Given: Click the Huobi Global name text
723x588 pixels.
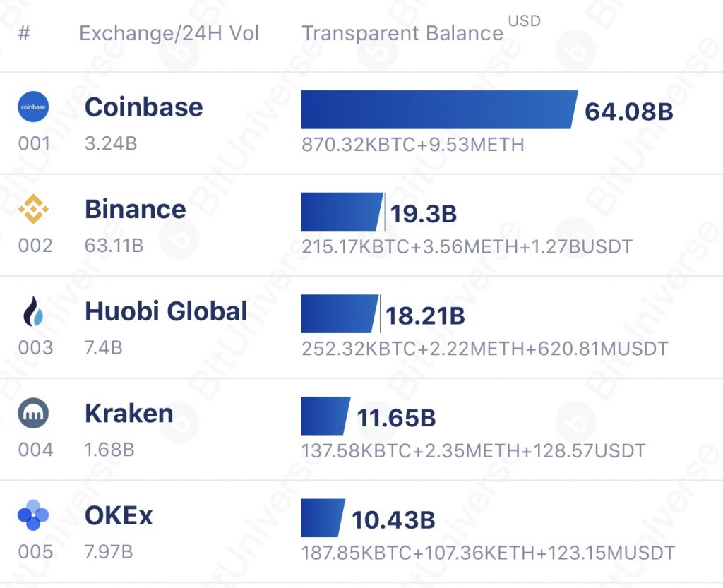Looking at the screenshot, I should [x=165, y=311].
